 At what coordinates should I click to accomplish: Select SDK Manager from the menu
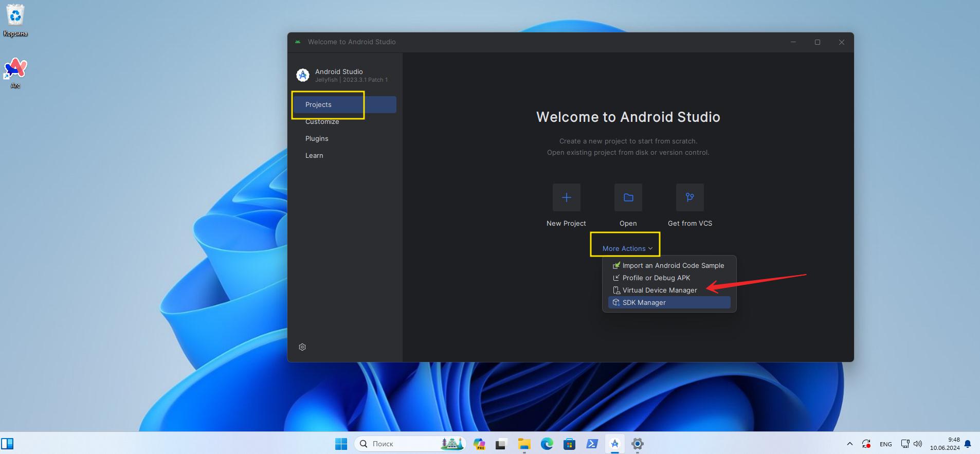click(669, 303)
